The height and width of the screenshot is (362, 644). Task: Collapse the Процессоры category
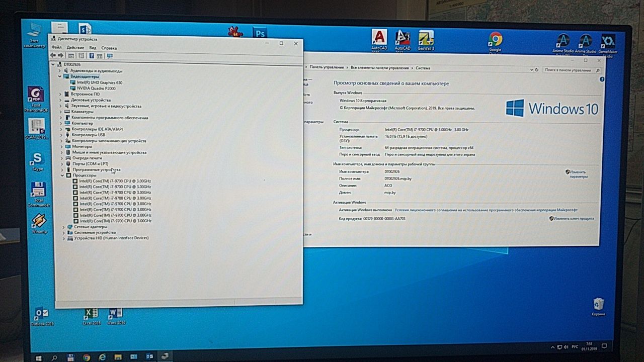(62, 175)
